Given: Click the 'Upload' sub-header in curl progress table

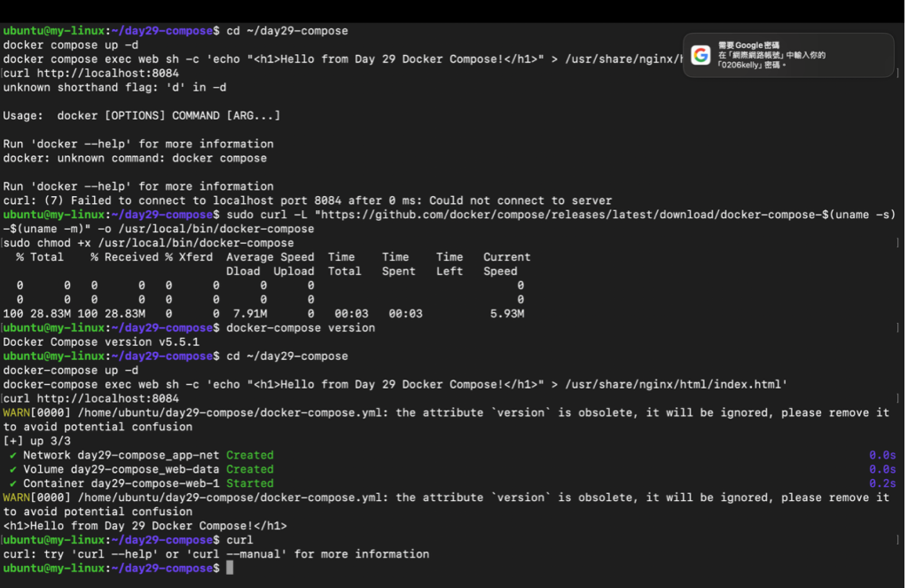Looking at the screenshot, I should pyautogui.click(x=294, y=271).
